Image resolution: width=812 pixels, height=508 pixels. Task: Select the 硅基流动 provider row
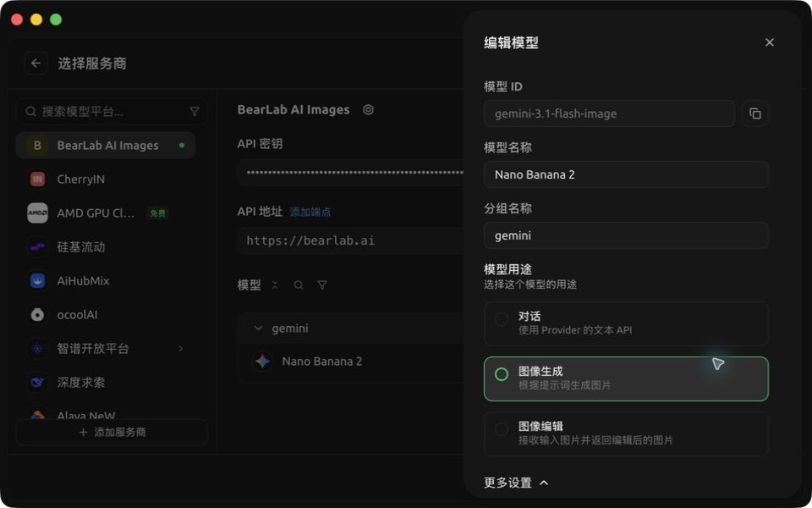pyautogui.click(x=106, y=247)
